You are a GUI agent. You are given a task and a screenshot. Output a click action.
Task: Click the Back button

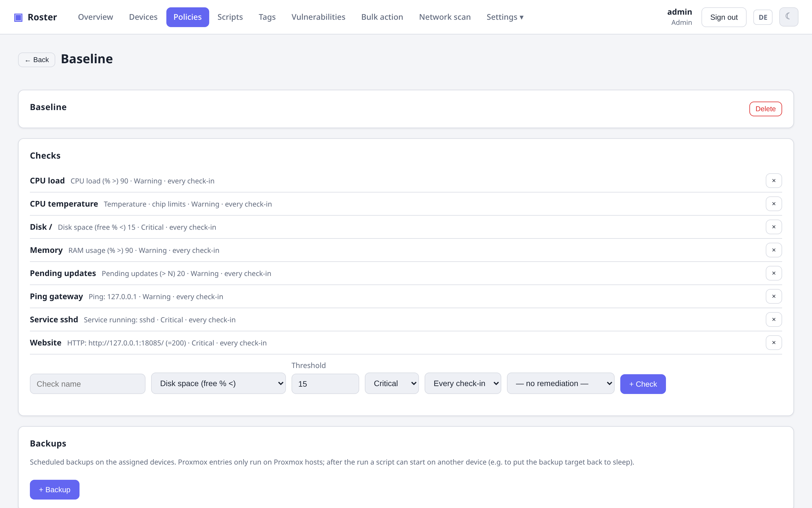[x=37, y=60]
